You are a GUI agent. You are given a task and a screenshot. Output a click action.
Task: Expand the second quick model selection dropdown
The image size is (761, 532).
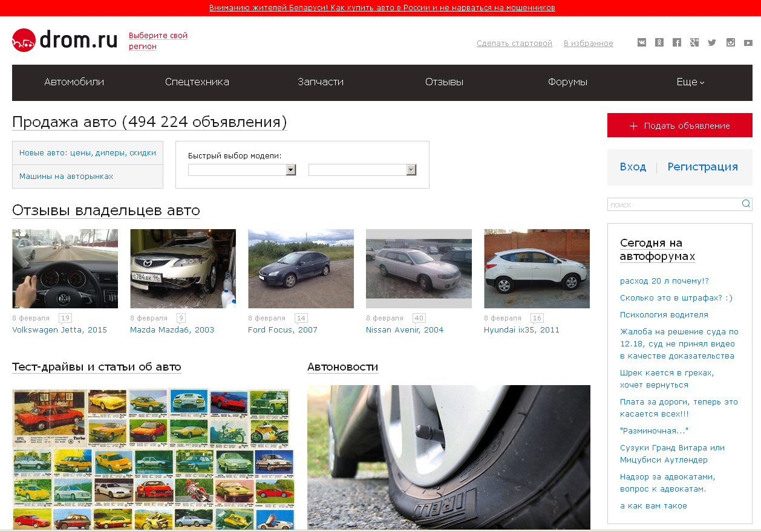(x=362, y=170)
